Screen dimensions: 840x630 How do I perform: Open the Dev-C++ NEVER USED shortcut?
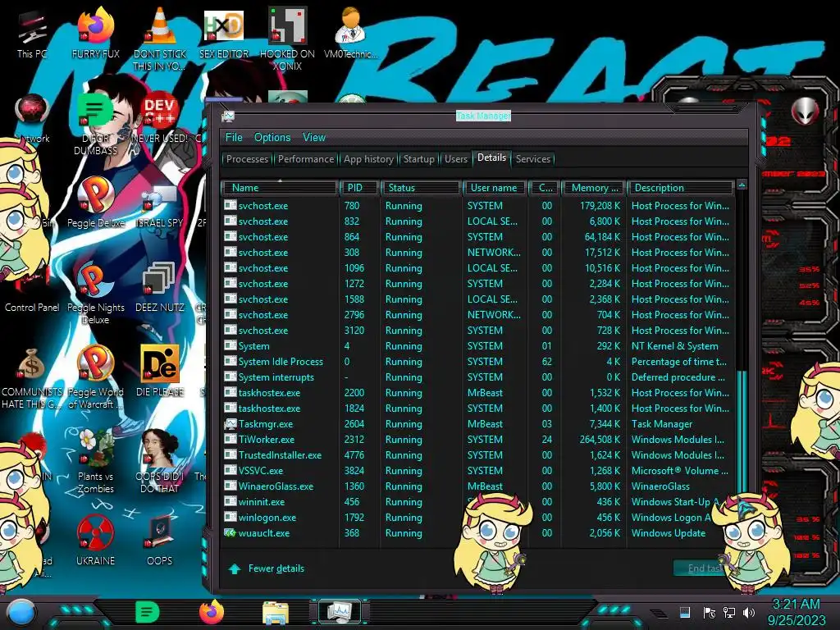pos(160,119)
